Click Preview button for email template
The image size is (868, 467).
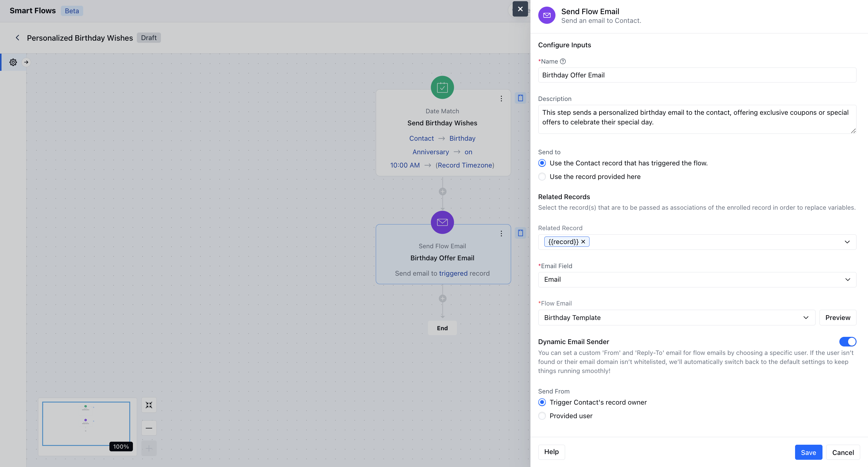pos(837,317)
